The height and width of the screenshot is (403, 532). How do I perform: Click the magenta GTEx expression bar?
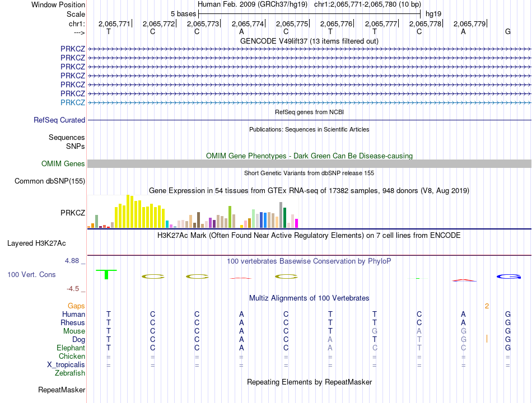pyautogui.click(x=297, y=223)
